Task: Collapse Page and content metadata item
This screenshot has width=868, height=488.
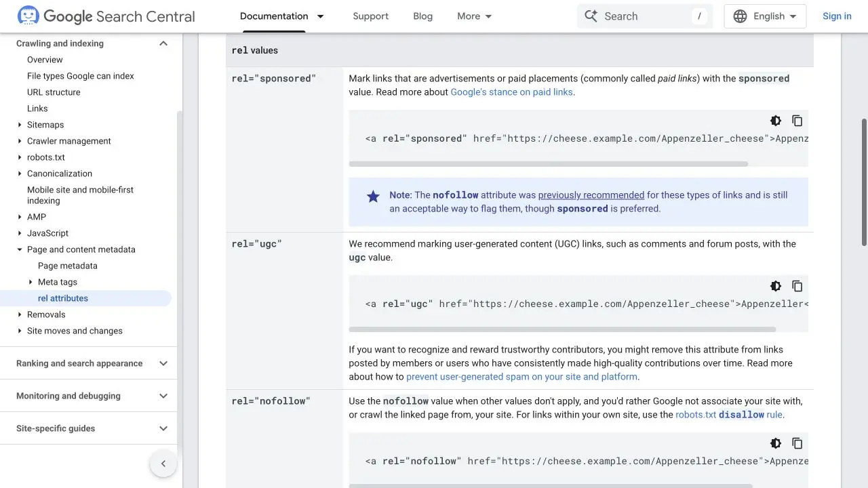Action: click(20, 249)
